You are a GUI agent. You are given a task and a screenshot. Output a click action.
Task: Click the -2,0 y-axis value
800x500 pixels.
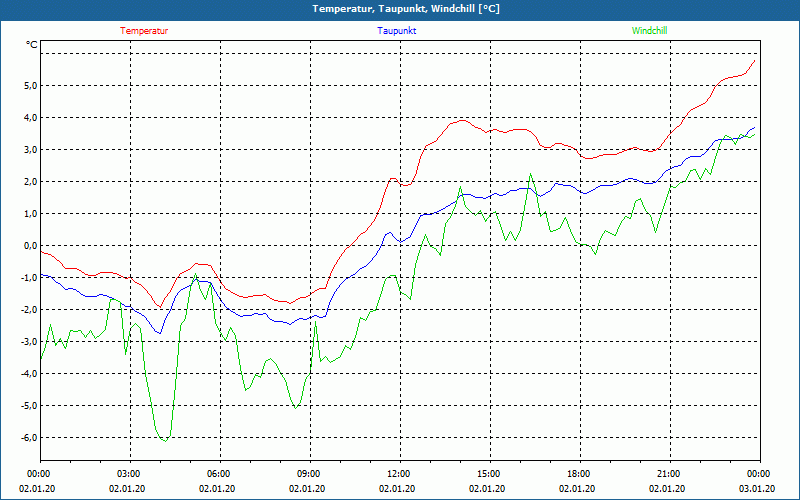(x=29, y=310)
